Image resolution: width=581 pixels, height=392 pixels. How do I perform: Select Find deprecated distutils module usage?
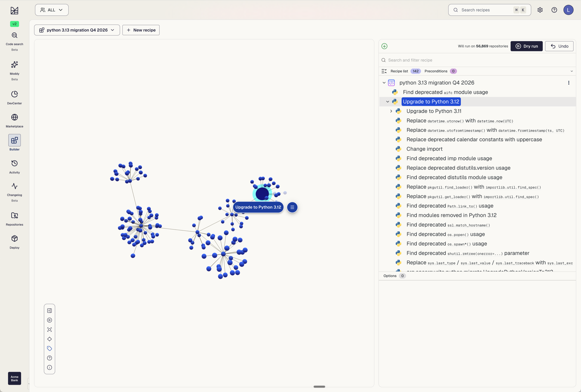[454, 178]
